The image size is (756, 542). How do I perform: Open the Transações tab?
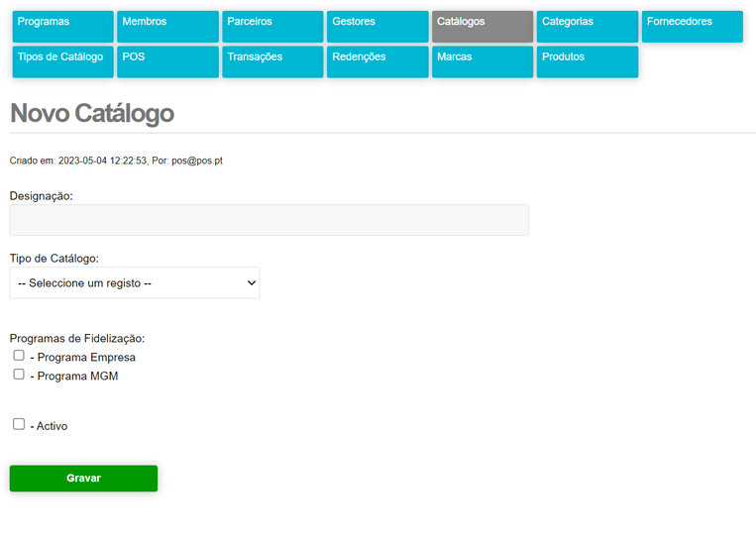271,61
